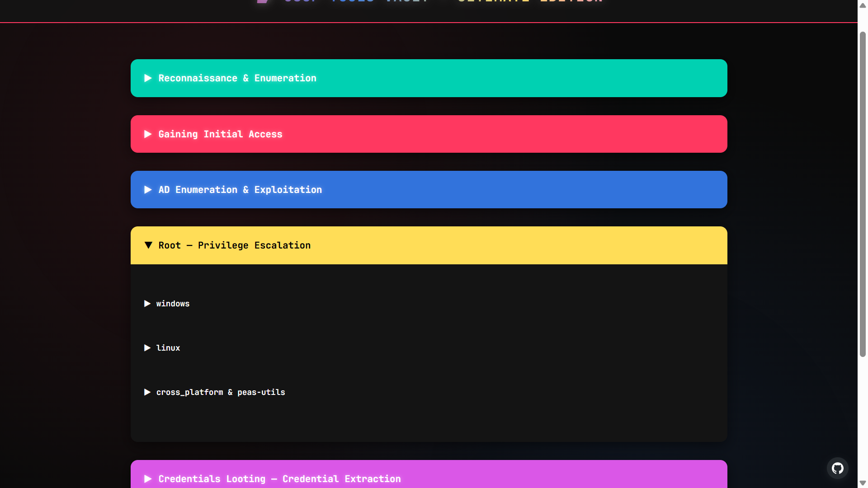
Task: Expand the windows subsection
Action: tap(173, 304)
